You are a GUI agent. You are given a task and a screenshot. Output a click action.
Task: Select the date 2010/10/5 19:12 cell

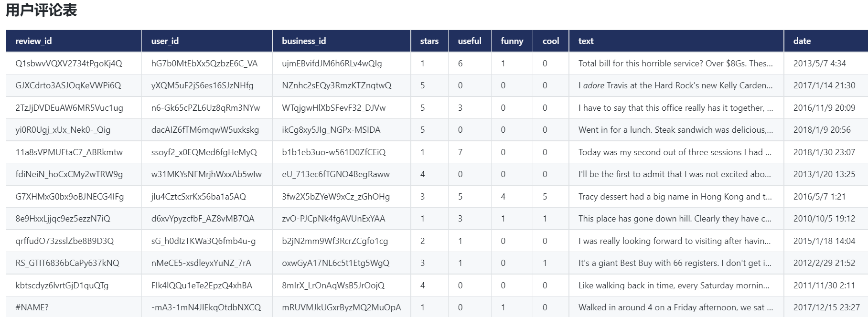click(x=824, y=219)
